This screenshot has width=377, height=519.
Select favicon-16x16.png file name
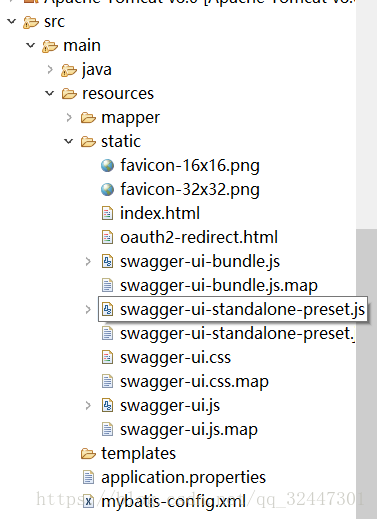tap(190, 166)
